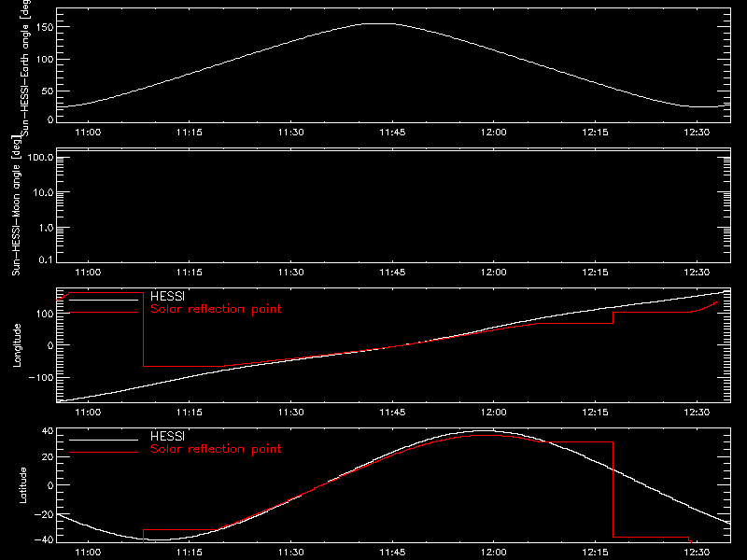Click 12:15 label below Moon angle plot
The image size is (747, 560).
[595, 273]
